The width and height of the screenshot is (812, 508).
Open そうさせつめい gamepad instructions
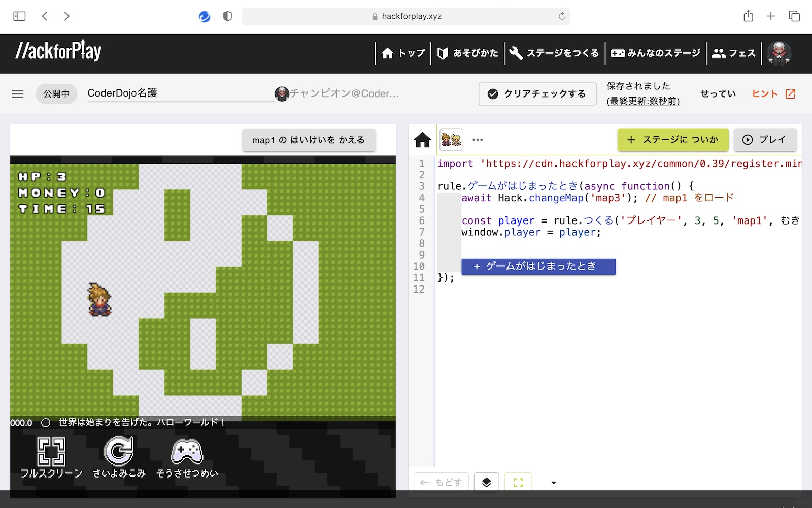(186, 452)
